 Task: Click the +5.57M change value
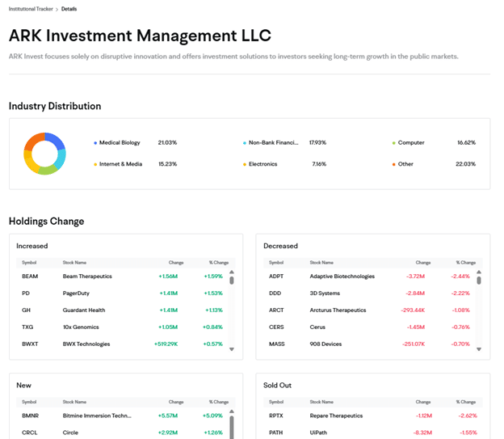[168, 416]
